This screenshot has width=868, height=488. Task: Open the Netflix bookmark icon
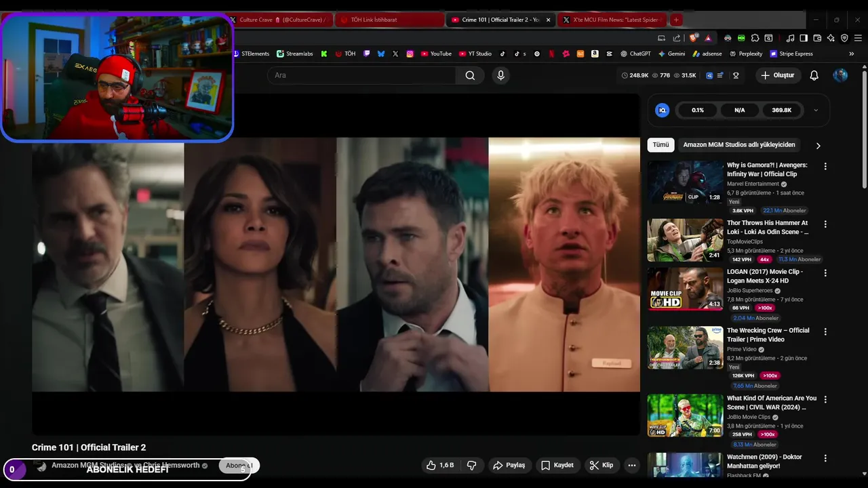pyautogui.click(x=551, y=54)
